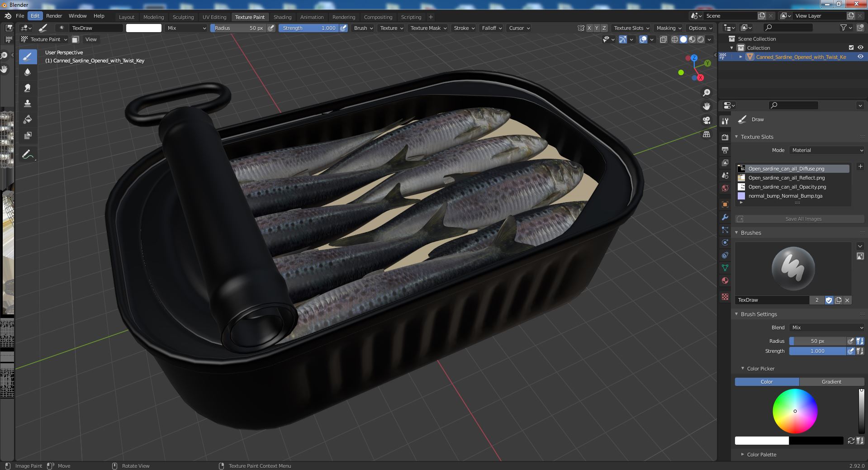This screenshot has height=470, width=868.
Task: Click the viewport View menu button
Action: (91, 39)
